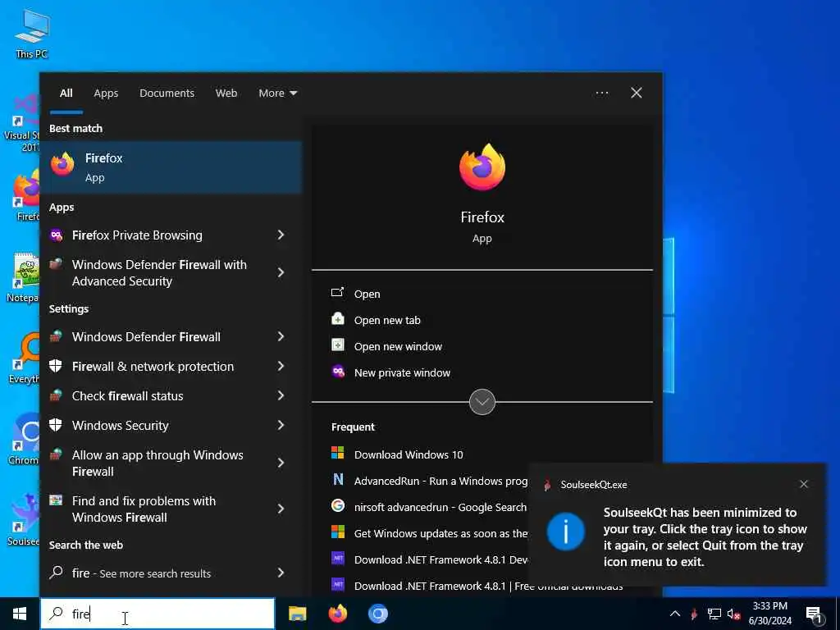Click the SoulseekQt minimized notification message
Screen dimensions: 840x630
coord(705,536)
